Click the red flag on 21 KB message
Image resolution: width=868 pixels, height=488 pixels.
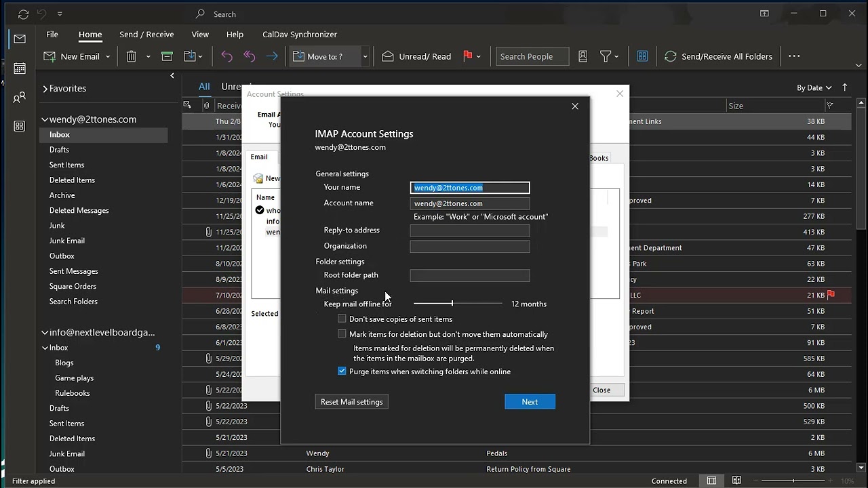pyautogui.click(x=831, y=295)
